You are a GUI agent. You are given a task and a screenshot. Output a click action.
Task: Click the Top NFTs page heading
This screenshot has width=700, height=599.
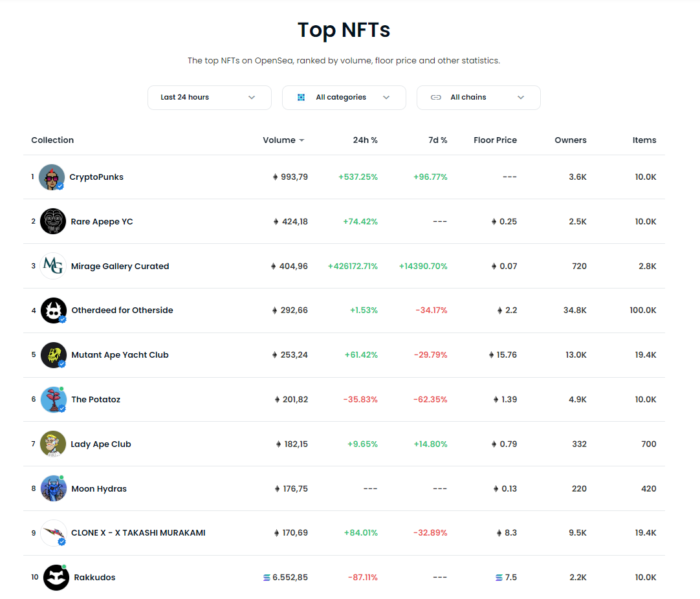click(x=344, y=30)
